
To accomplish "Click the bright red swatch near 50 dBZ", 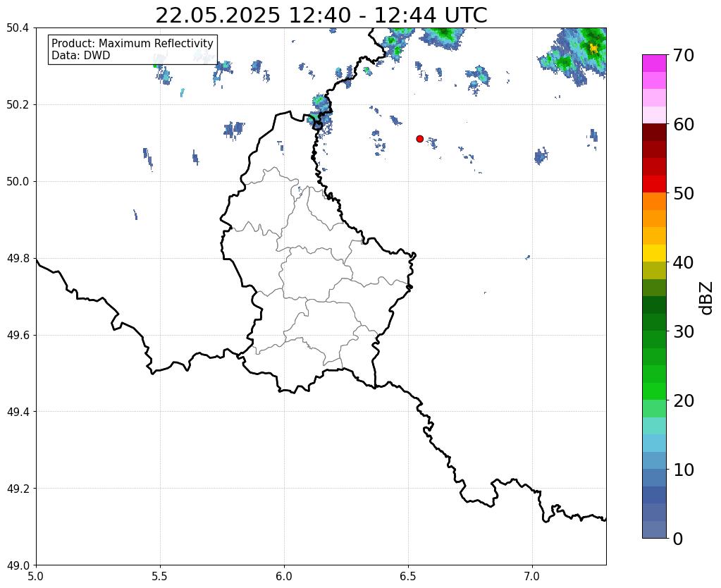I will (654, 184).
